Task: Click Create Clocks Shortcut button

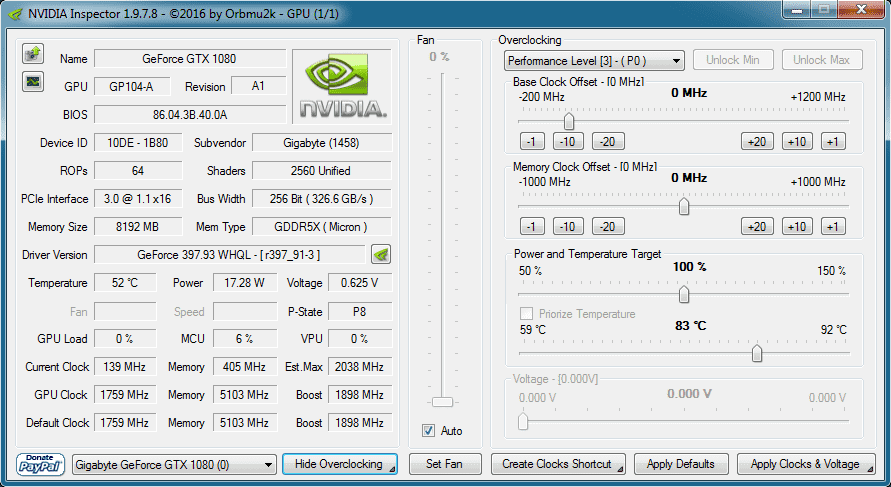Action: click(x=557, y=464)
